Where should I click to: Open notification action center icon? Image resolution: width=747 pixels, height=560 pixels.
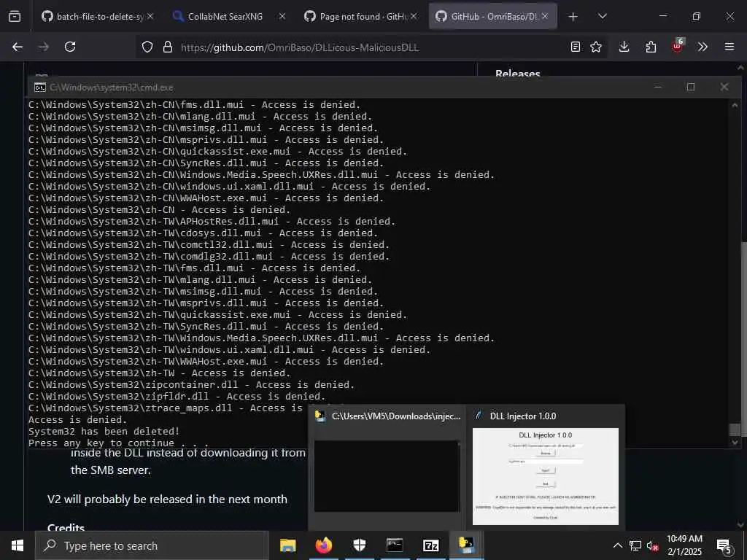pyautogui.click(x=724, y=546)
